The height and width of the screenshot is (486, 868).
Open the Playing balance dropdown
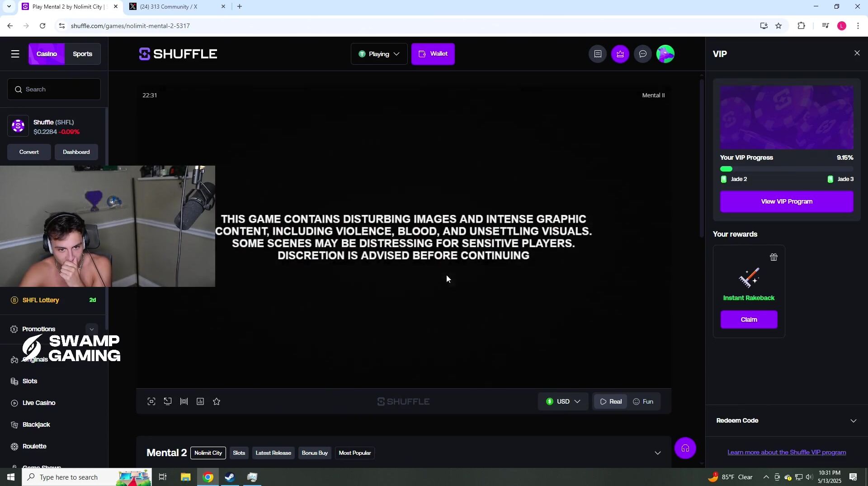pos(379,54)
